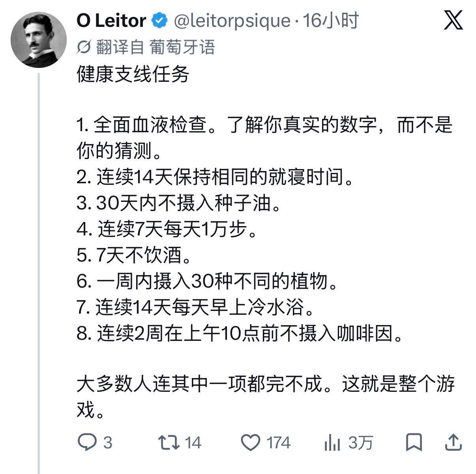Toggle the 翻译自 葡萄牙语 translation label
This screenshot has width=476, height=474.
click(x=155, y=47)
